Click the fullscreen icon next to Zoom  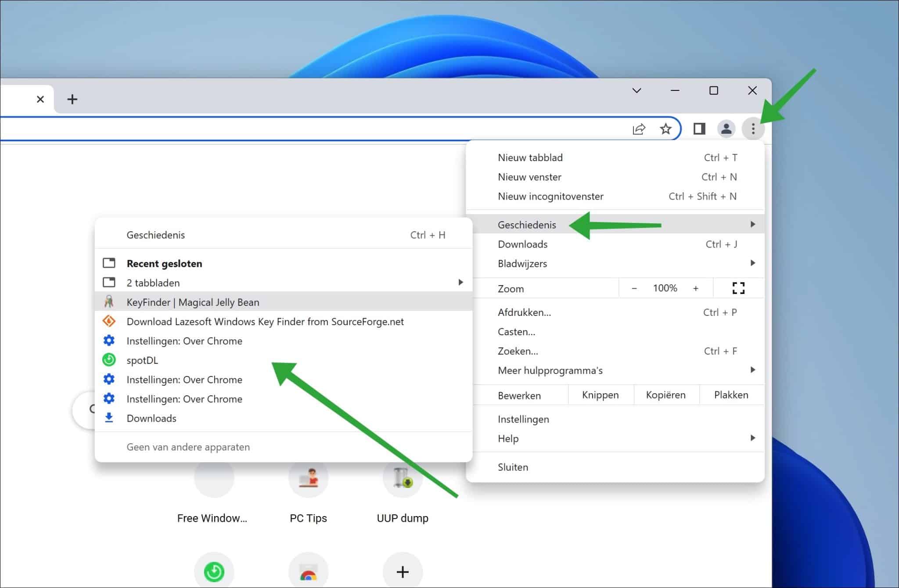739,288
